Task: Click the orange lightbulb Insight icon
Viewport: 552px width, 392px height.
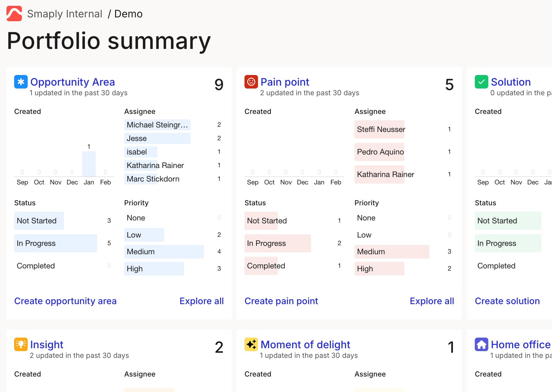Action: 21,344
